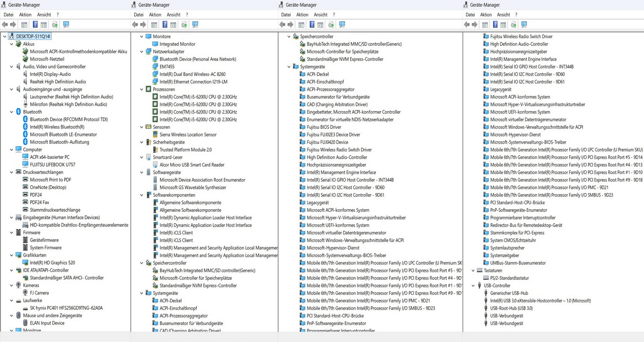The width and height of the screenshot is (644, 342).
Task: Click the SK hynix PC401 drive icon
Action: click(25, 308)
